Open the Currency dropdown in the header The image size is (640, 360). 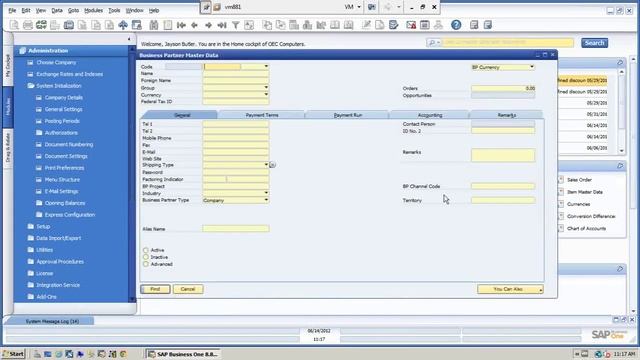(266, 94)
